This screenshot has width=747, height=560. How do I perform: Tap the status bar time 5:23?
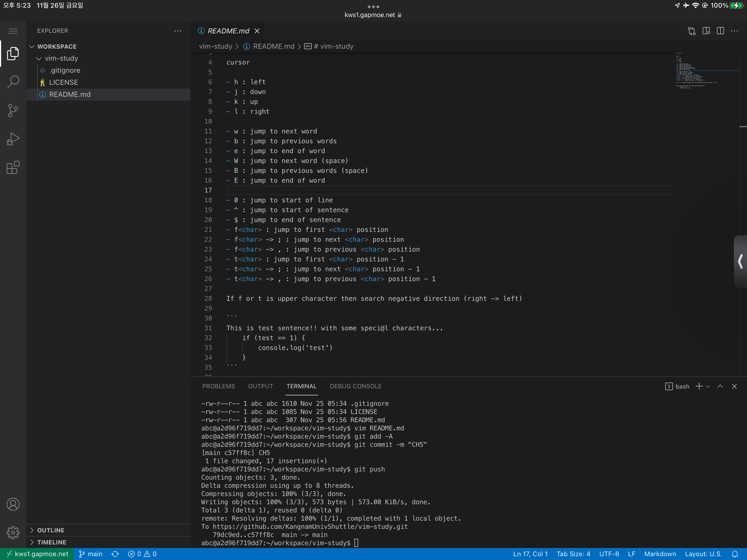[x=17, y=5]
